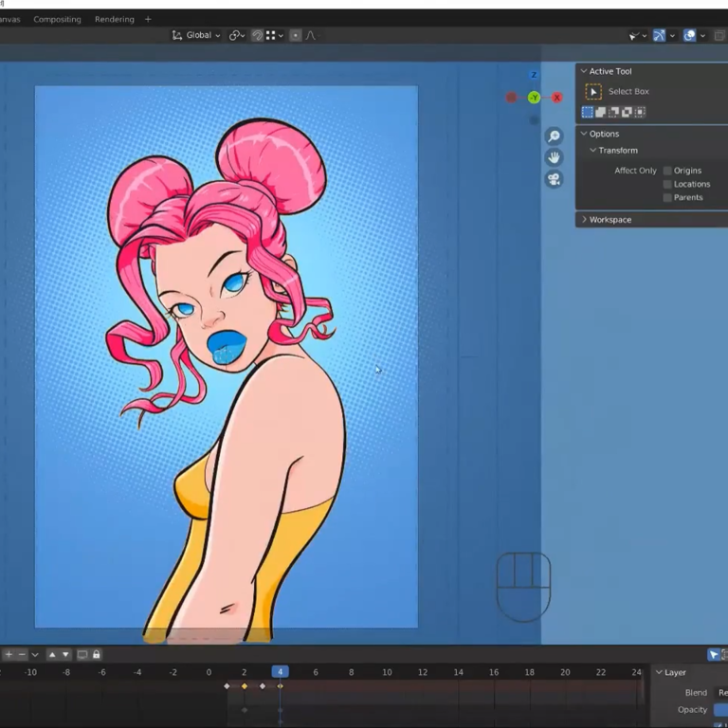Switch to the Compositing workspace tab

point(57,19)
